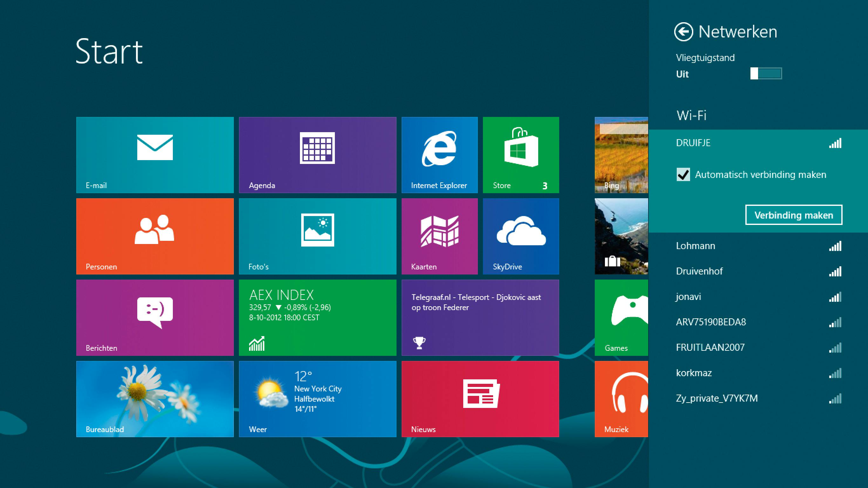Toggle the Vliegtuigstand airplane mode switch
This screenshot has height=488, width=868.
766,73
